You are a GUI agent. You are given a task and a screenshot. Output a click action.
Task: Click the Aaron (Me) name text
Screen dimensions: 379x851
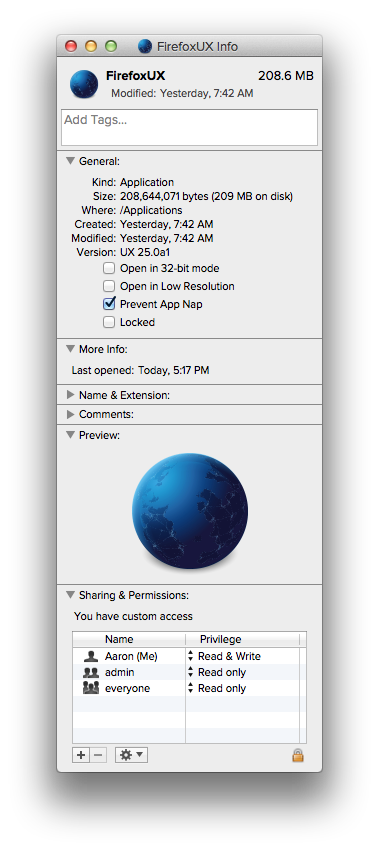pyautogui.click(x=131, y=656)
